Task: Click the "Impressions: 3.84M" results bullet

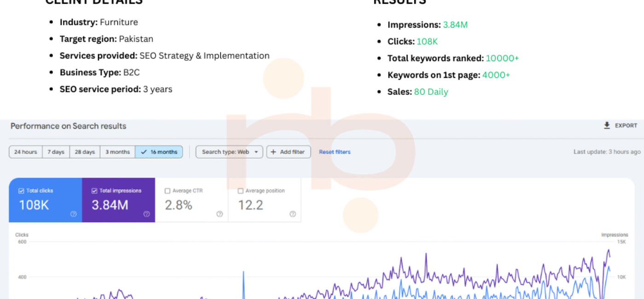Action: [428, 25]
